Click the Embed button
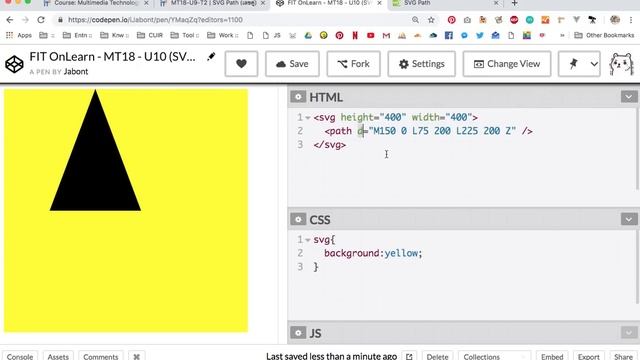The image size is (640, 360). 552,356
